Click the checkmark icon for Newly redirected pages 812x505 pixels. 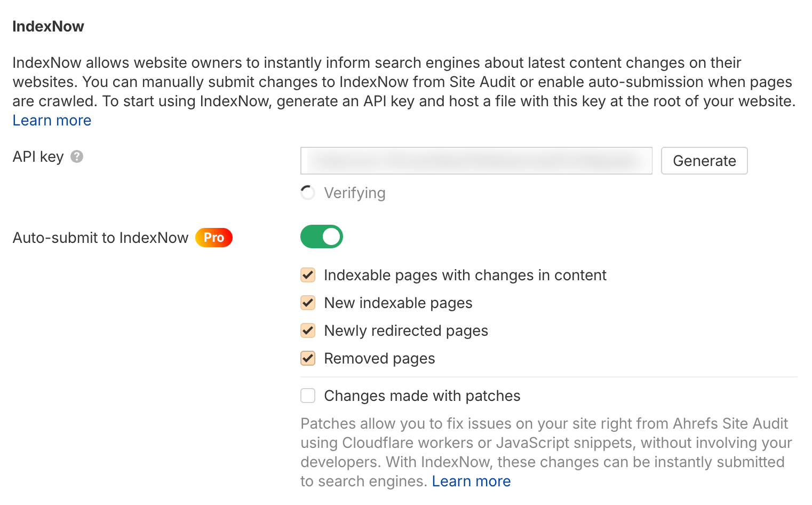tap(308, 330)
